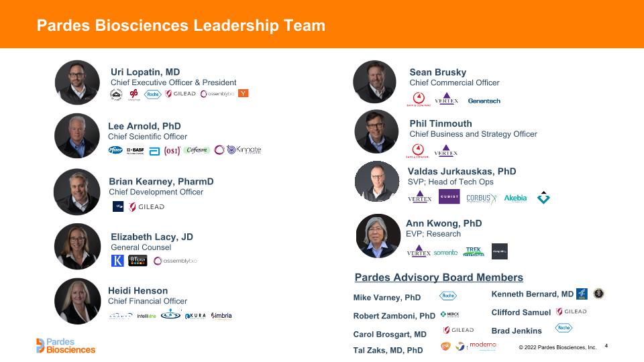Select Elizabeth Lacy's portrait photo
Screen dimensions: 644x362
click(77, 246)
